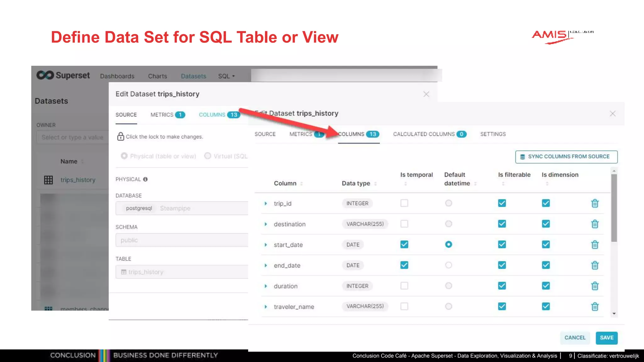644x362 pixels.
Task: Delete the duration column row
Action: coord(595,286)
